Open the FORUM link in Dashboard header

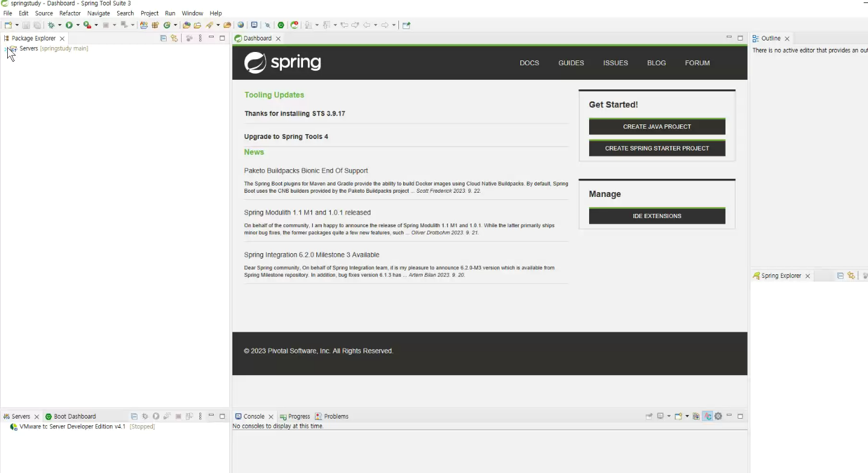697,63
